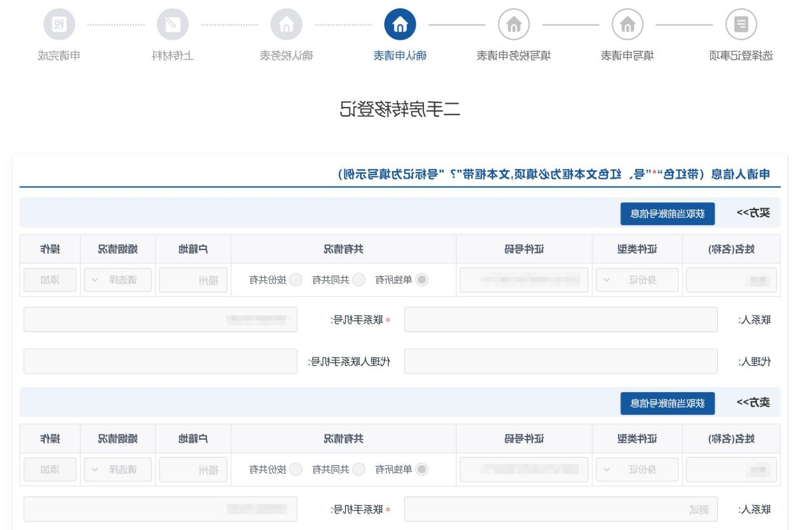Click the 申请完成 step label

pos(59,56)
